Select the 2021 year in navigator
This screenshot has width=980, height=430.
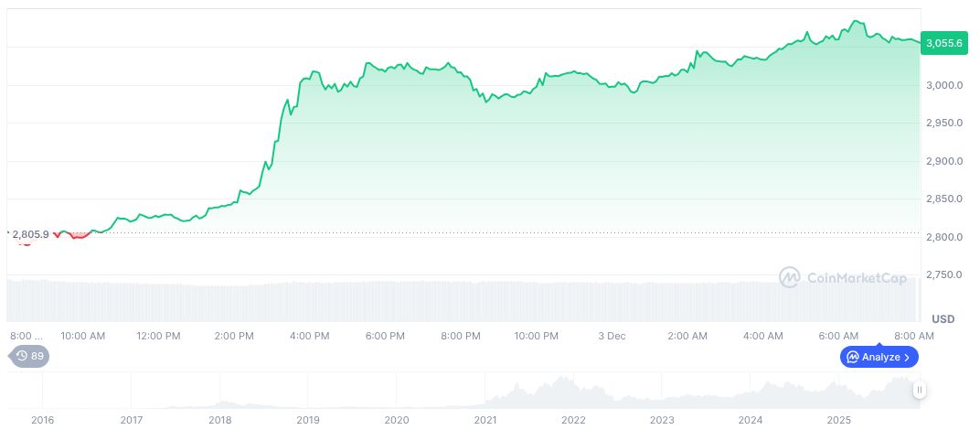pos(485,420)
